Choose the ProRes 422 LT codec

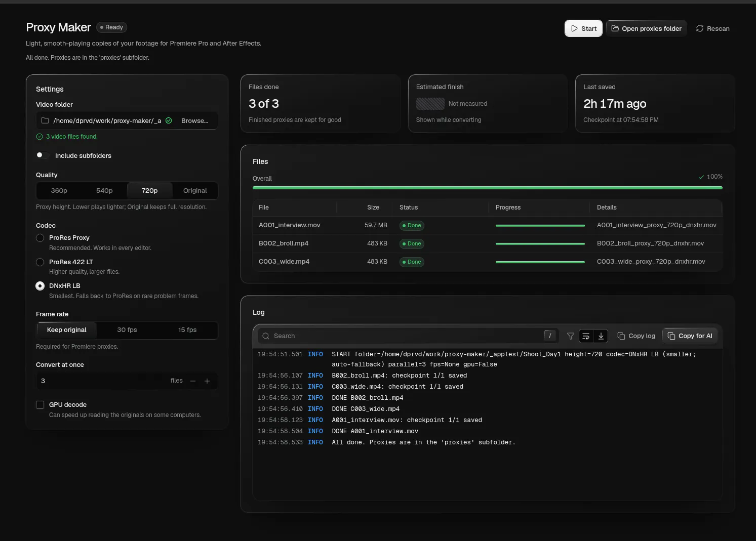point(40,262)
